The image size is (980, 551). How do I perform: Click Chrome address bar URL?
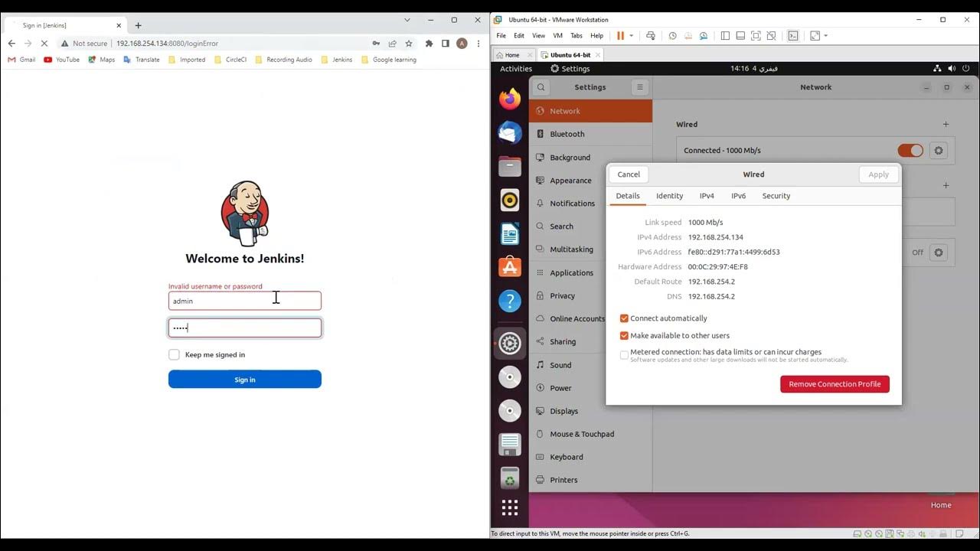point(167,44)
